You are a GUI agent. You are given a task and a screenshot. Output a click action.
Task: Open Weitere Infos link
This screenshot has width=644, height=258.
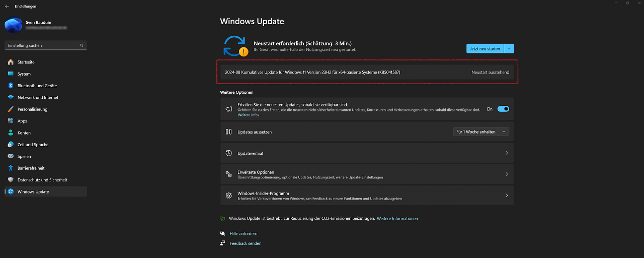pyautogui.click(x=249, y=115)
